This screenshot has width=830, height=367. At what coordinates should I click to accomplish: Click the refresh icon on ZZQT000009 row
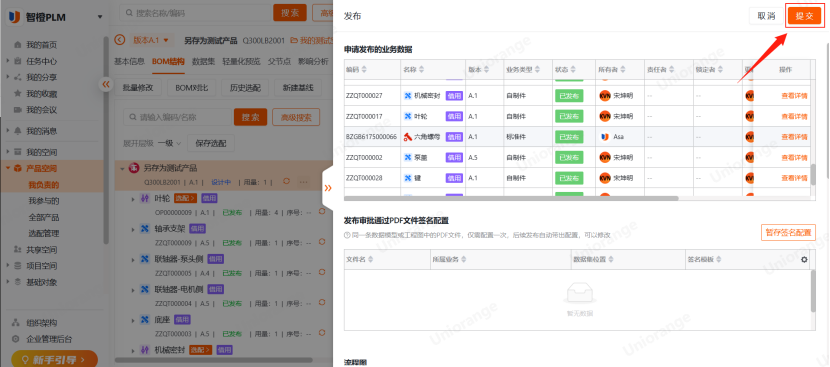coord(321,242)
